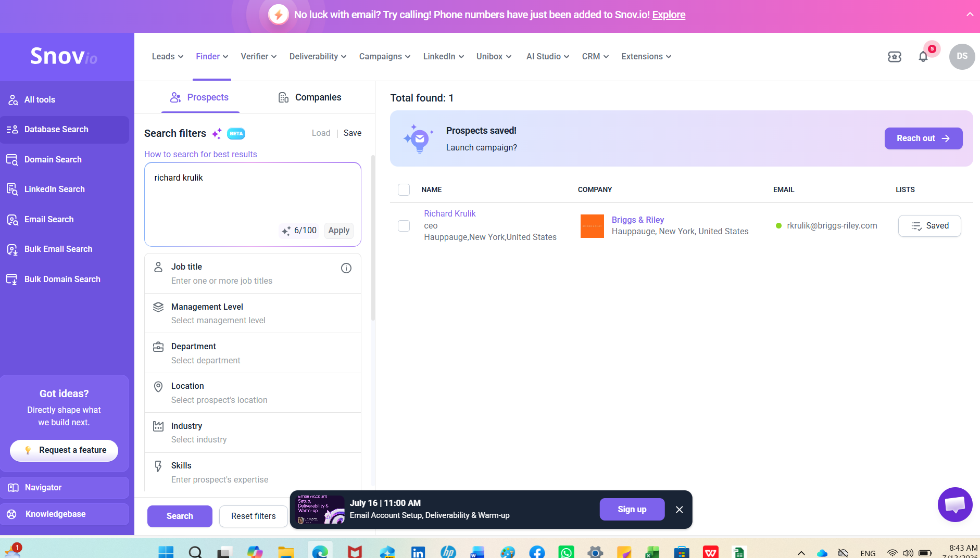Open the DS user avatar menu
Viewport: 980px width, 558px height.
click(x=962, y=56)
